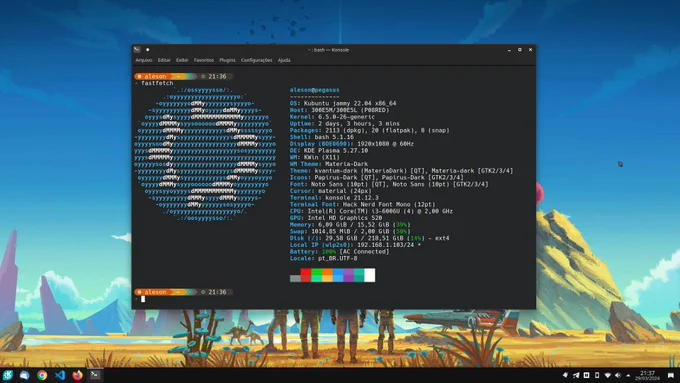
Task: Open the Configurações menu
Action: click(256, 60)
